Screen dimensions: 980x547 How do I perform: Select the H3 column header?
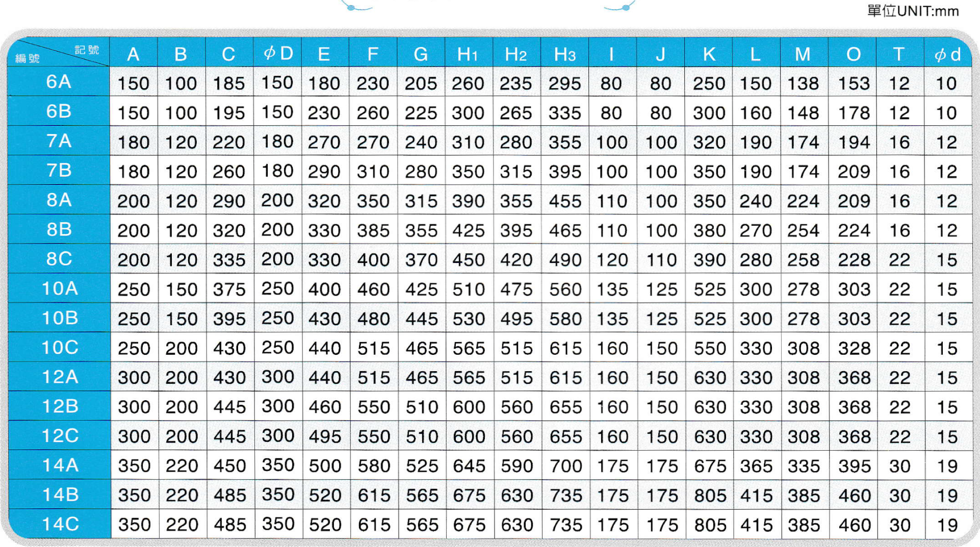(564, 54)
